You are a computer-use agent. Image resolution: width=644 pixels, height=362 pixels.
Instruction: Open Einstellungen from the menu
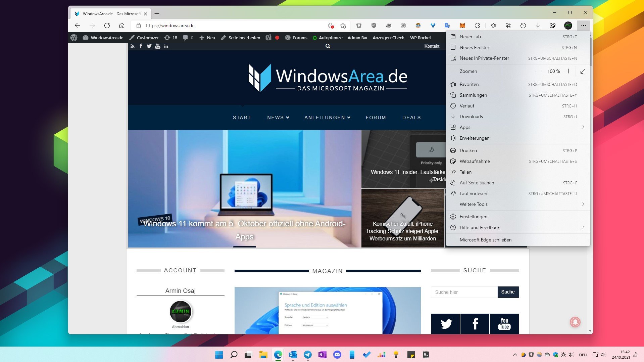coord(518,217)
